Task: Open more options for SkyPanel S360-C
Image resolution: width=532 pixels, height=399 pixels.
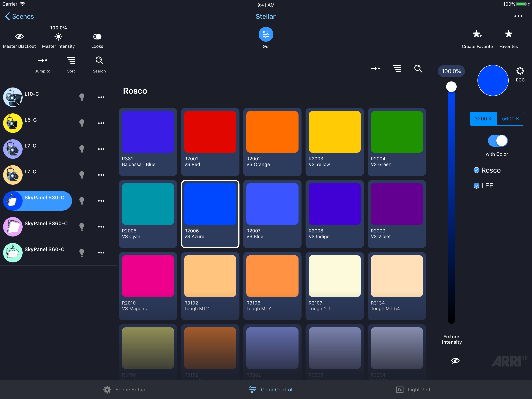Action: click(x=101, y=227)
